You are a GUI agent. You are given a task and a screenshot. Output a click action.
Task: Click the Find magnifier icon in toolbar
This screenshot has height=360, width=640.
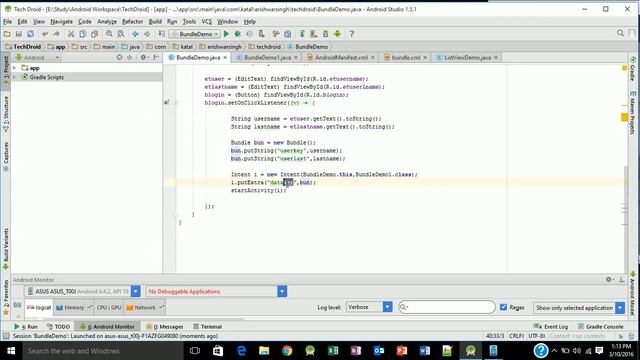(x=109, y=34)
